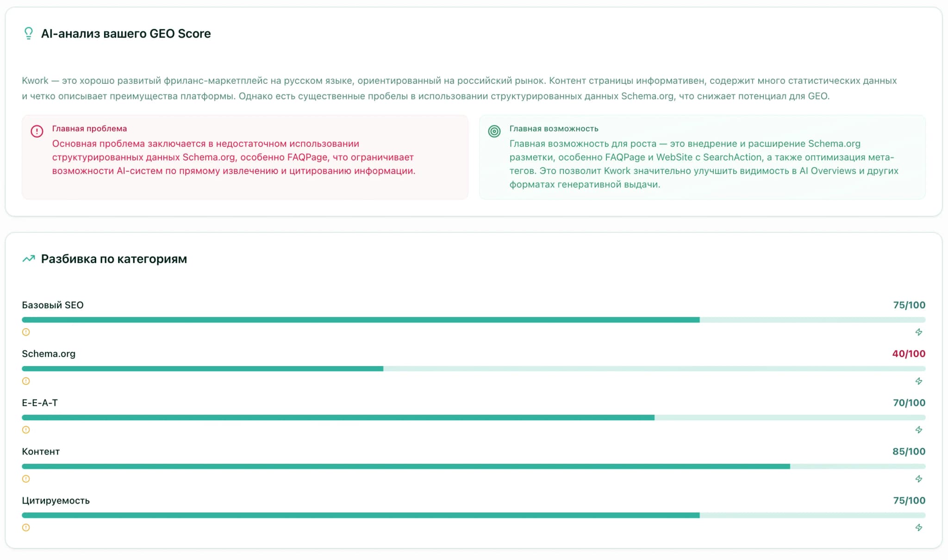Click the warning icon under Цитируемость bar
This screenshot has width=948, height=560.
[26, 528]
